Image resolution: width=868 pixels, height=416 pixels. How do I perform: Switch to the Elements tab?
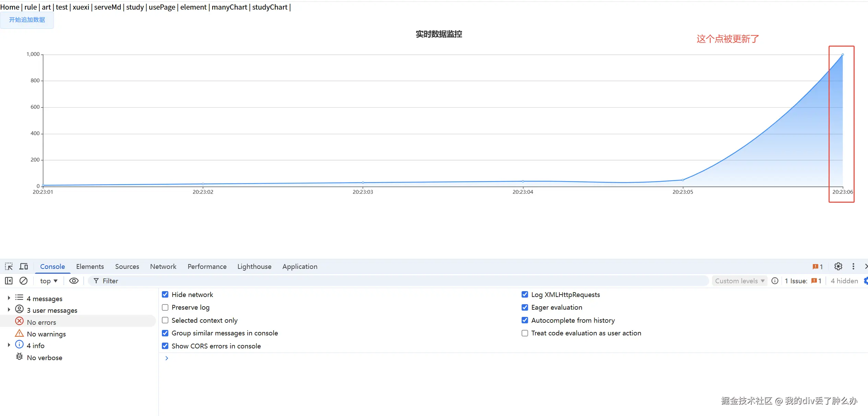90,266
